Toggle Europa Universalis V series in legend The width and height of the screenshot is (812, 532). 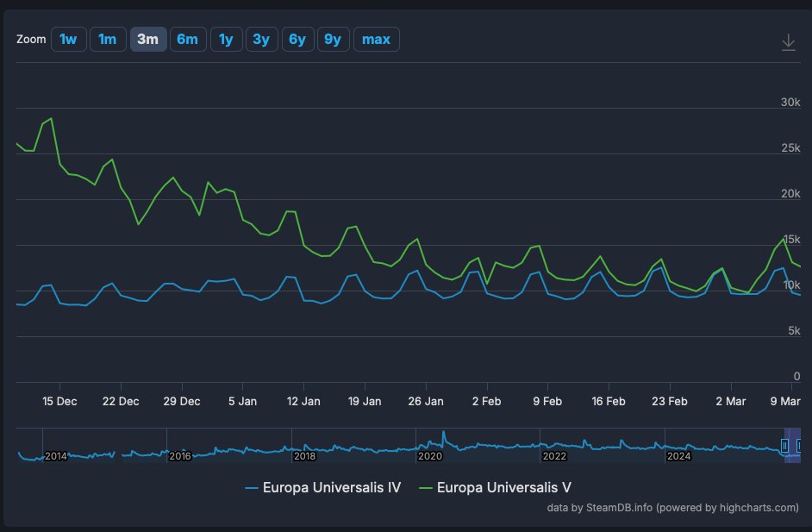pos(495,487)
